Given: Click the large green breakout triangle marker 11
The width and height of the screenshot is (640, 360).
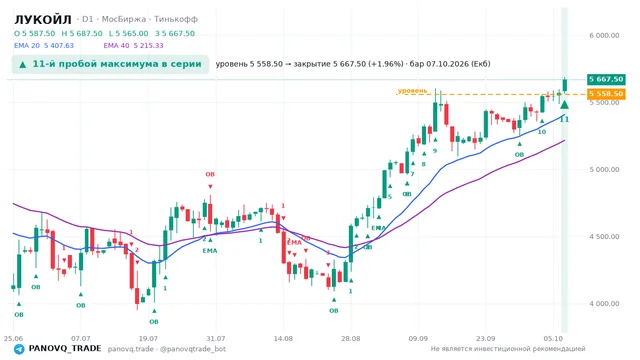Looking at the screenshot, I should click(564, 105).
